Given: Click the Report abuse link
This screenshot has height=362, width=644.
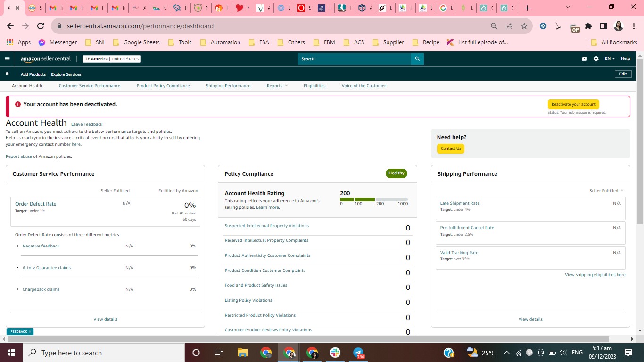Looking at the screenshot, I should coord(19,156).
